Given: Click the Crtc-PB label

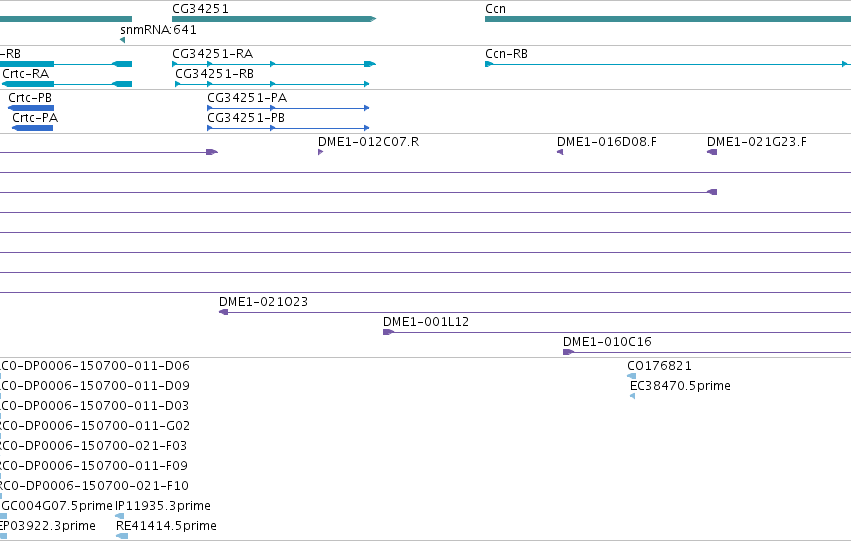Looking at the screenshot, I should pos(30,98).
